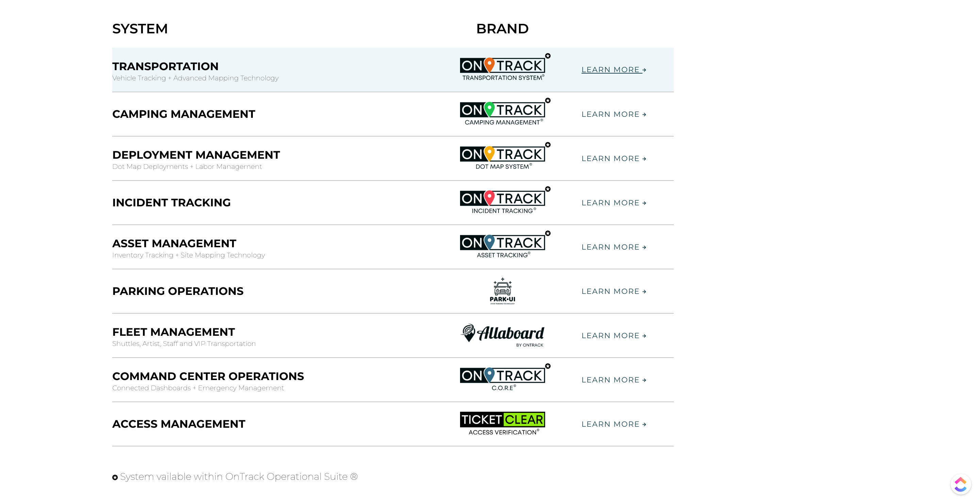Open Learn More for Camping Management
Image resolution: width=980 pixels, height=504 pixels.
[614, 114]
